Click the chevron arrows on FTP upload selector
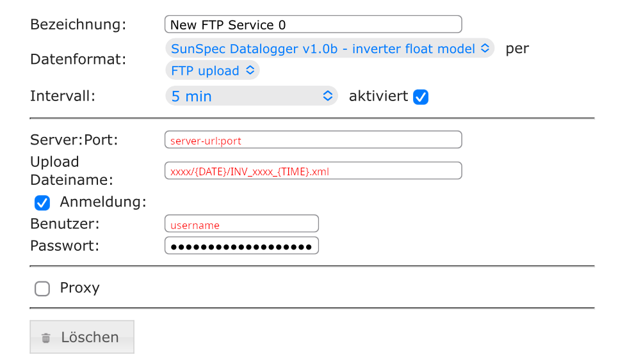The height and width of the screenshot is (364, 625). 250,70
